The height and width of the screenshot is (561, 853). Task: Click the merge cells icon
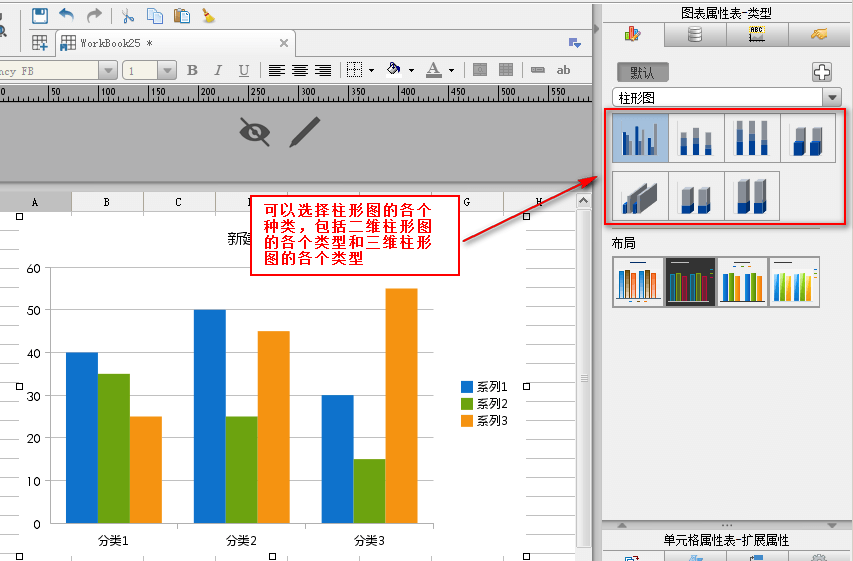pyautogui.click(x=480, y=70)
